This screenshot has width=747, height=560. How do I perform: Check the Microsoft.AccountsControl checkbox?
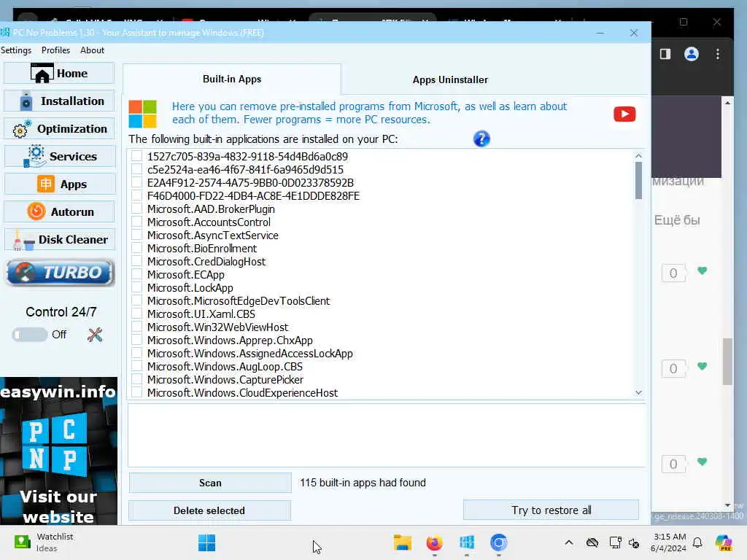[x=136, y=222]
